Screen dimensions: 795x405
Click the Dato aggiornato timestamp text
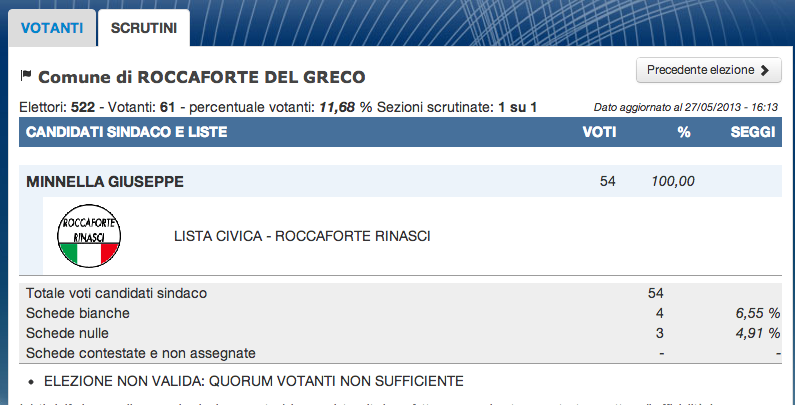coord(685,107)
